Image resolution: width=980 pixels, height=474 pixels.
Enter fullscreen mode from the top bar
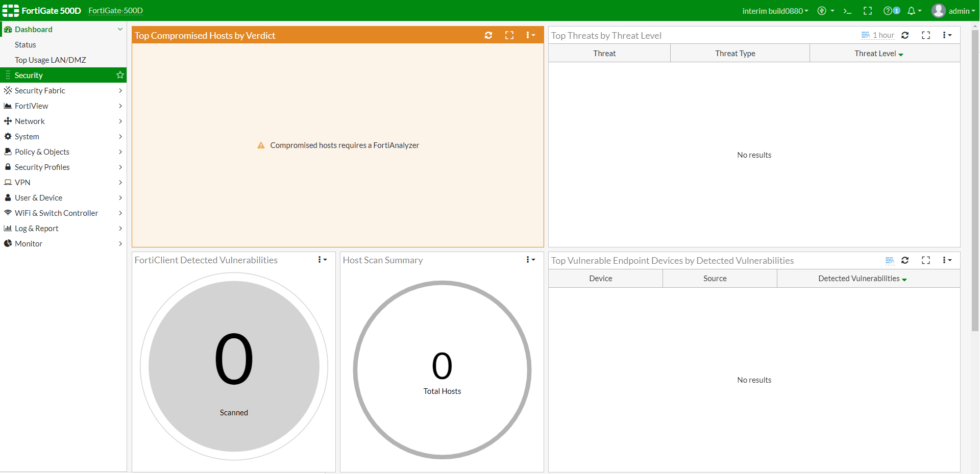click(x=868, y=10)
